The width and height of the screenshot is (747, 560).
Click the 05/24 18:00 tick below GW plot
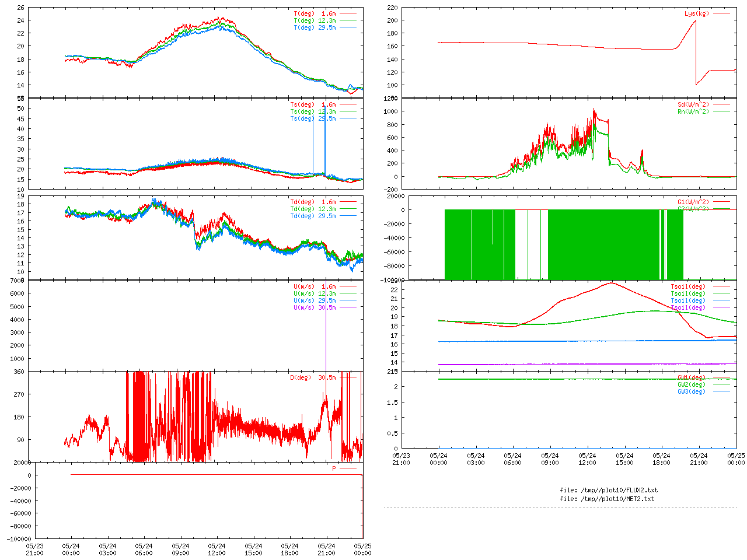pos(661,459)
